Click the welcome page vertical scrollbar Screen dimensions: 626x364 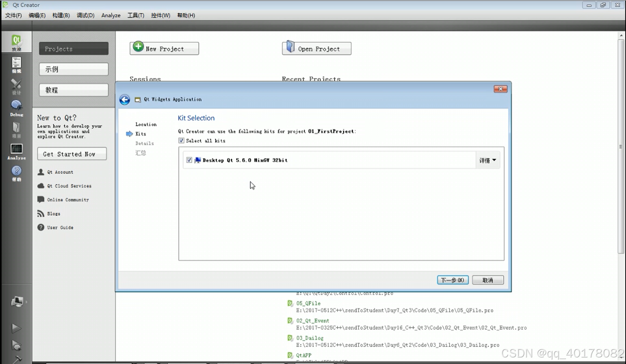coord(621,146)
